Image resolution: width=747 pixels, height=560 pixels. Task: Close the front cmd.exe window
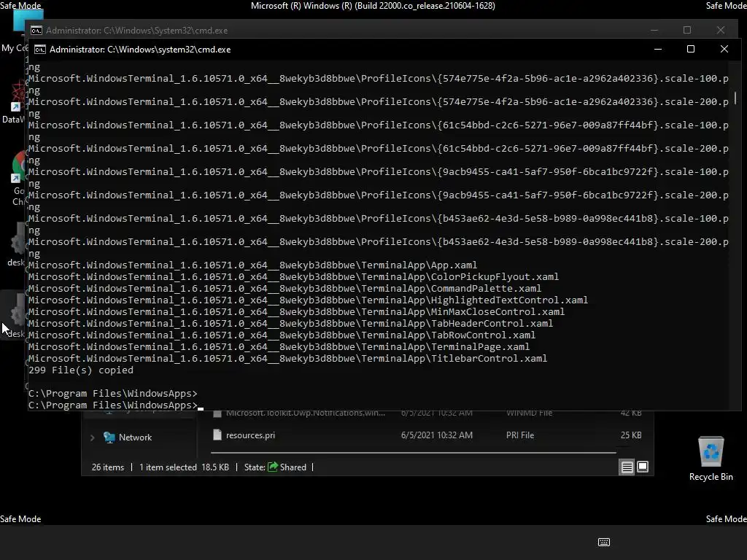pyautogui.click(x=724, y=49)
